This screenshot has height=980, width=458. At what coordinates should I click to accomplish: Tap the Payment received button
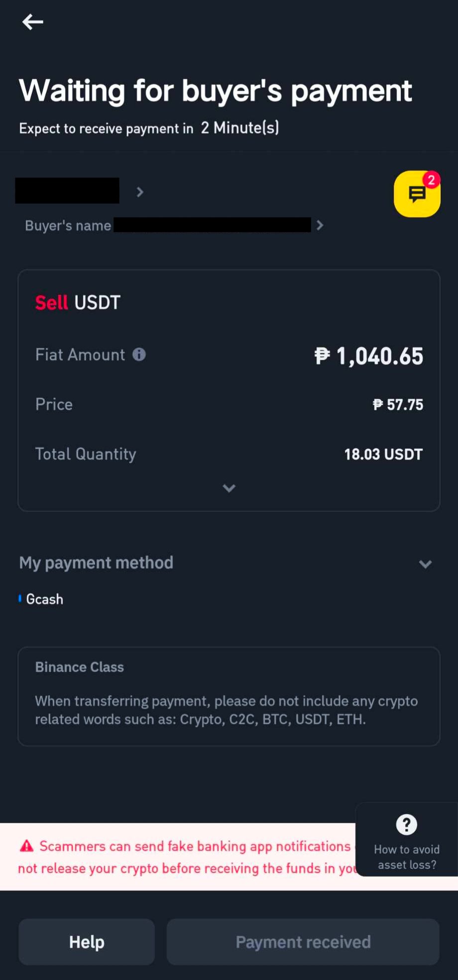point(303,942)
